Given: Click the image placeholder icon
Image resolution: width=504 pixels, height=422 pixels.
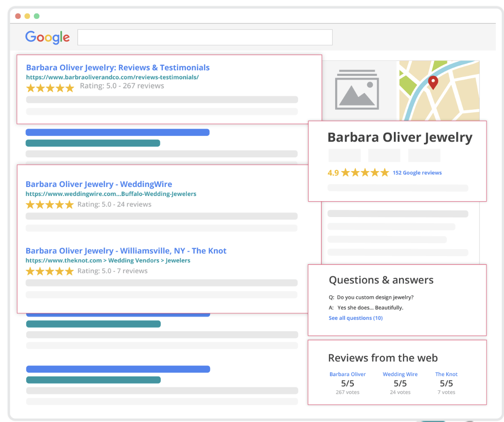Looking at the screenshot, I should (x=357, y=89).
